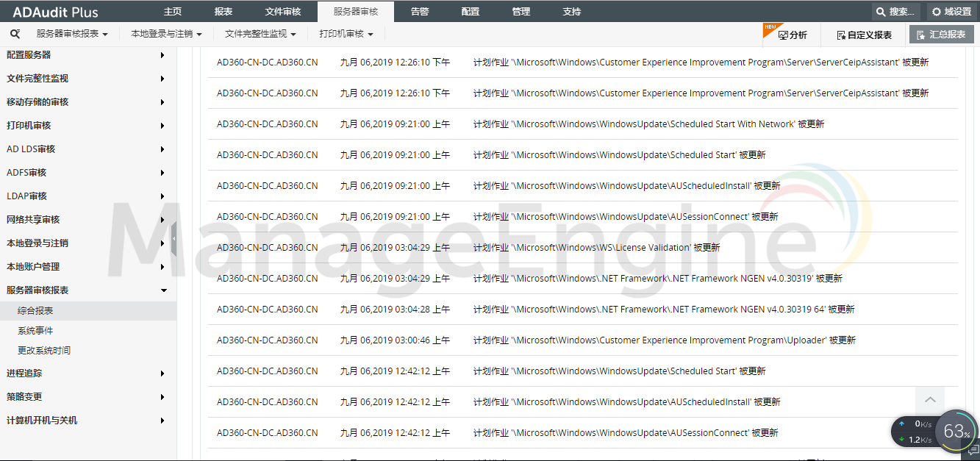Collapse 服务器审核报表 sidebar section
980x461 pixels.
pos(88,290)
